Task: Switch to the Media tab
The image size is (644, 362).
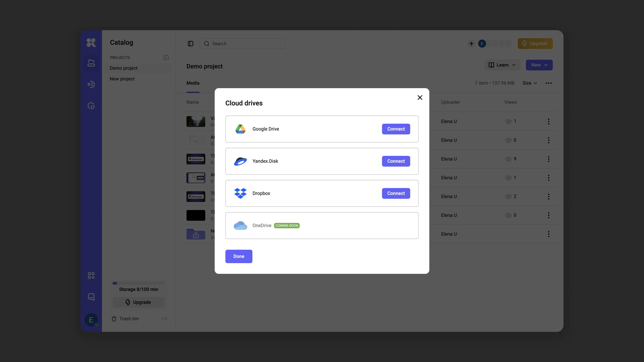Action: pyautogui.click(x=193, y=83)
